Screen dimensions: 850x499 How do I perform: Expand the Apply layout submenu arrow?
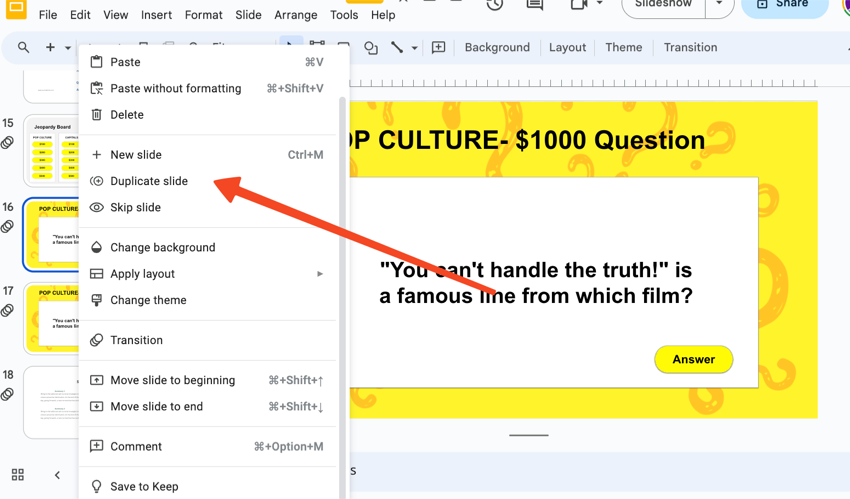pyautogui.click(x=320, y=274)
